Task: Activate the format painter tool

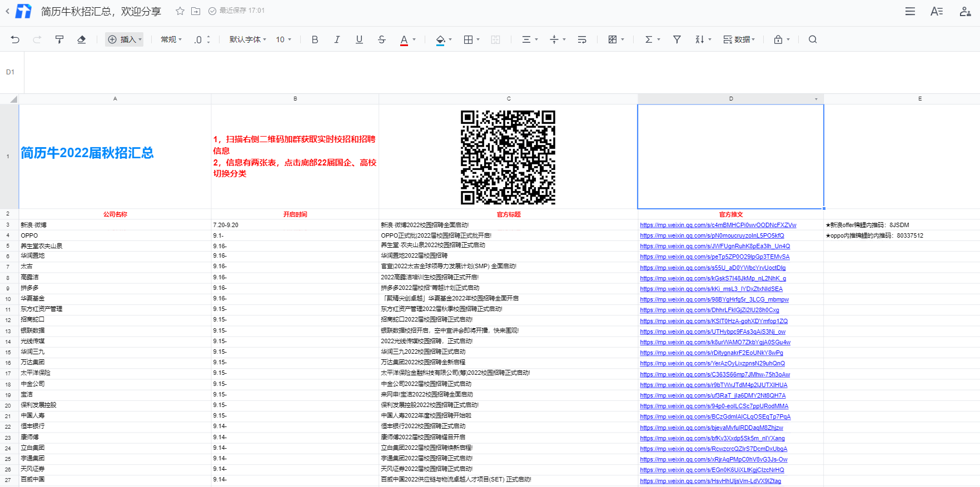Action: [59, 39]
